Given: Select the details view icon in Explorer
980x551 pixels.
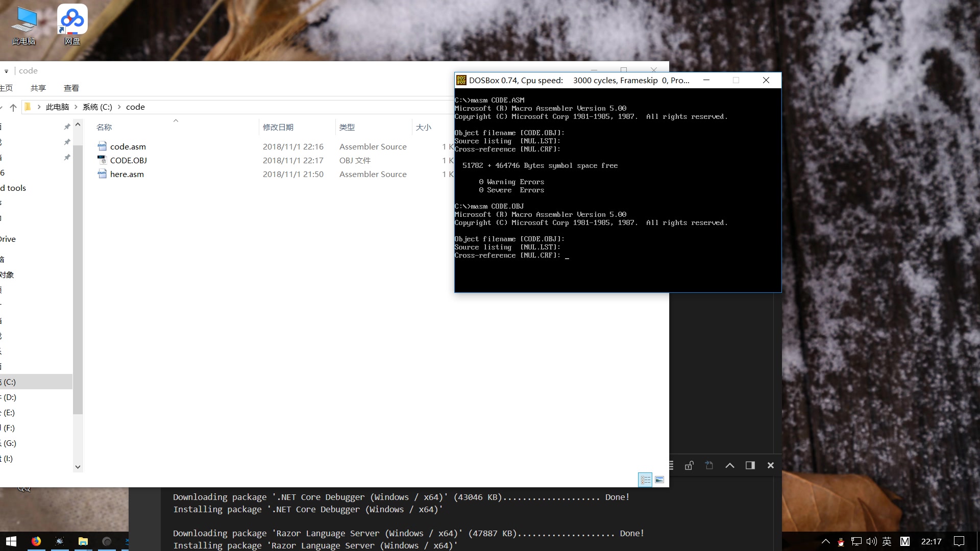Looking at the screenshot, I should pos(645,480).
